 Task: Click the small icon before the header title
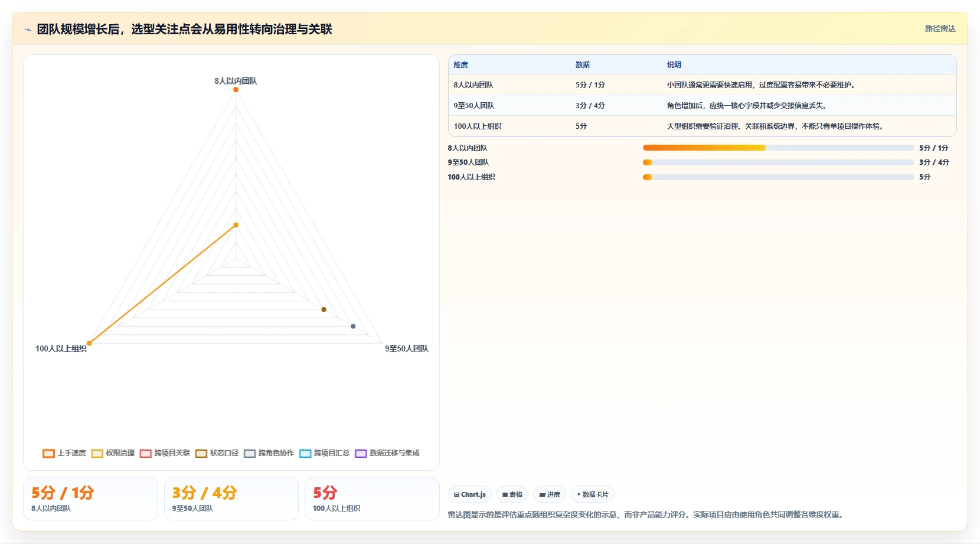[28, 30]
